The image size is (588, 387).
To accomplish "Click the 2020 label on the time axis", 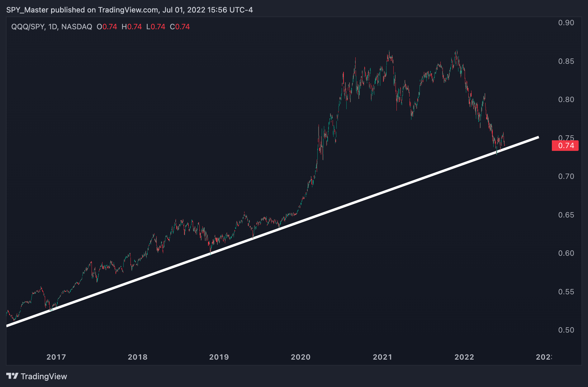I will (301, 357).
